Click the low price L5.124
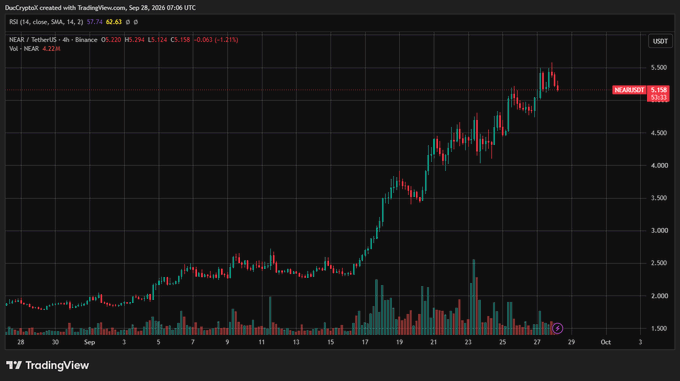 tap(157, 39)
